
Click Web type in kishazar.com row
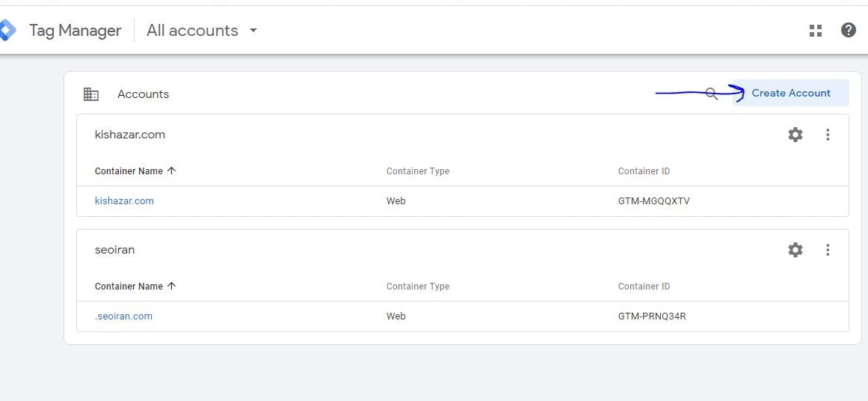(x=395, y=201)
